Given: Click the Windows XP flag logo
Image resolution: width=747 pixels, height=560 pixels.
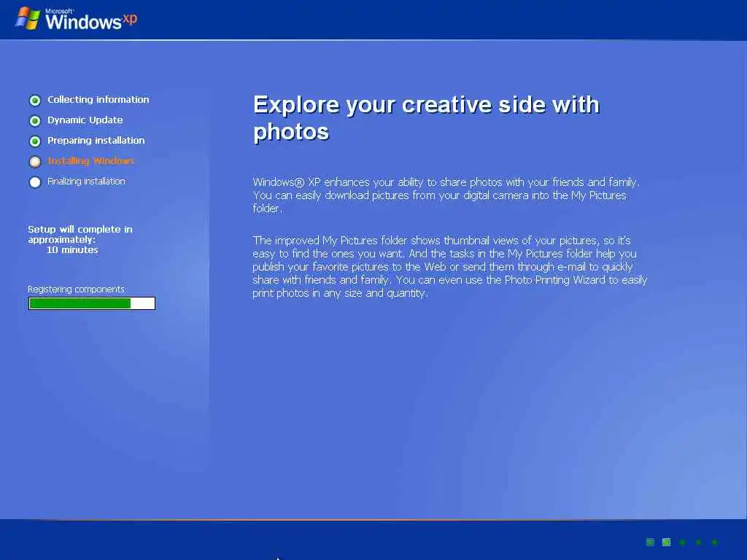Looking at the screenshot, I should pyautogui.click(x=28, y=18).
